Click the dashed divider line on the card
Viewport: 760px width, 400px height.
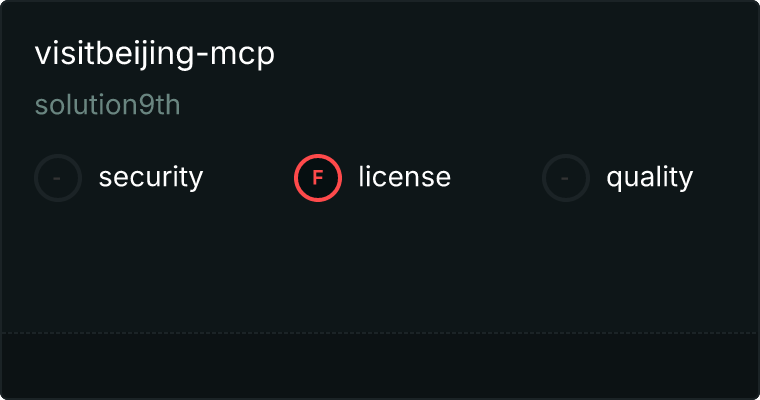click(380, 333)
